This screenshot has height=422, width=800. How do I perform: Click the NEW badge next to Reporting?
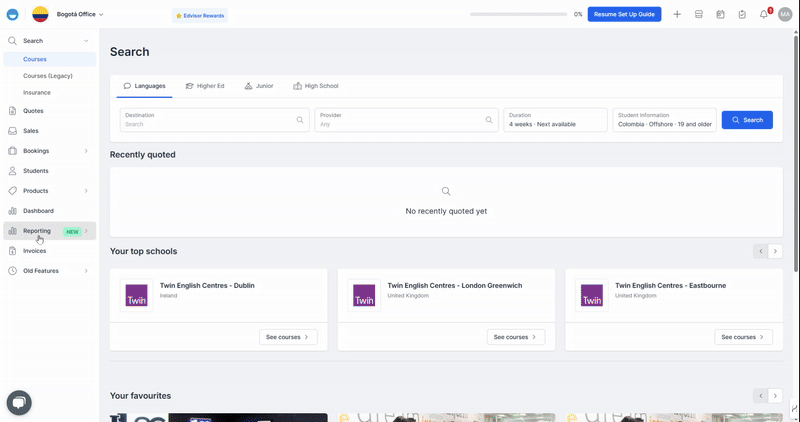coord(72,232)
